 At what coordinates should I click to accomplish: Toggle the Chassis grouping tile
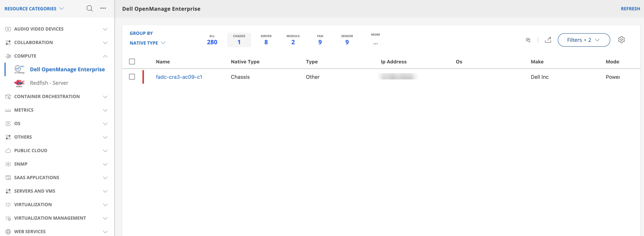tap(239, 40)
